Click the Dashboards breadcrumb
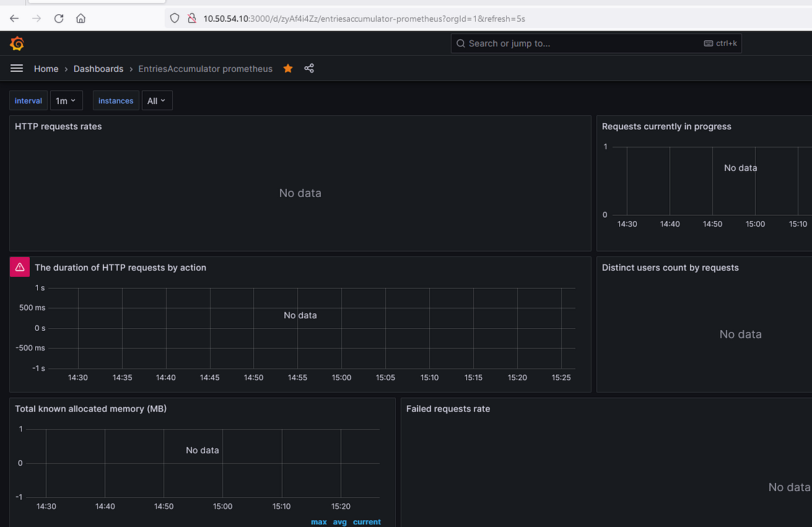 click(98, 68)
